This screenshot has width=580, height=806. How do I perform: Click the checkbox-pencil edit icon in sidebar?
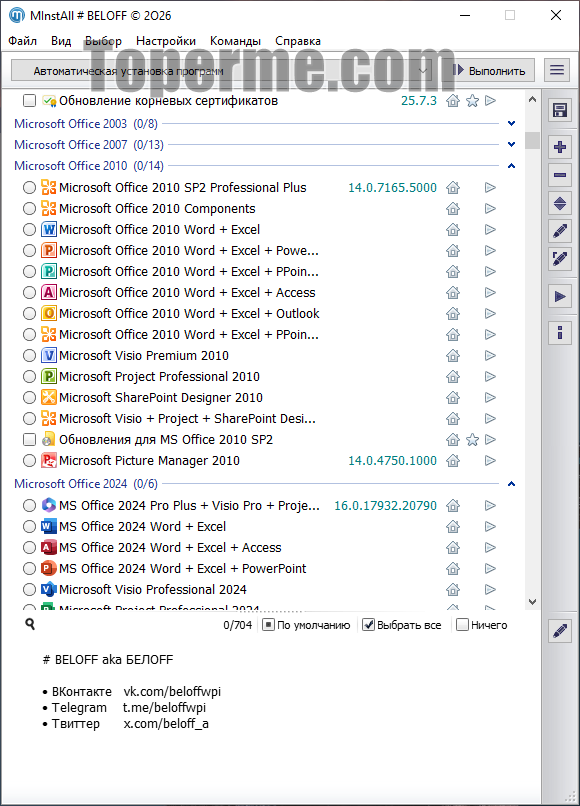coord(559,259)
